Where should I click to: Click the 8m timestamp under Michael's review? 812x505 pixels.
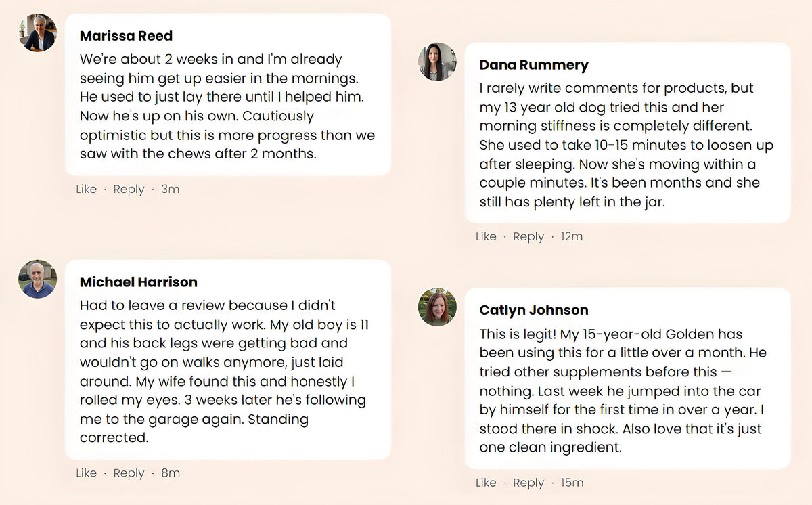point(171,473)
